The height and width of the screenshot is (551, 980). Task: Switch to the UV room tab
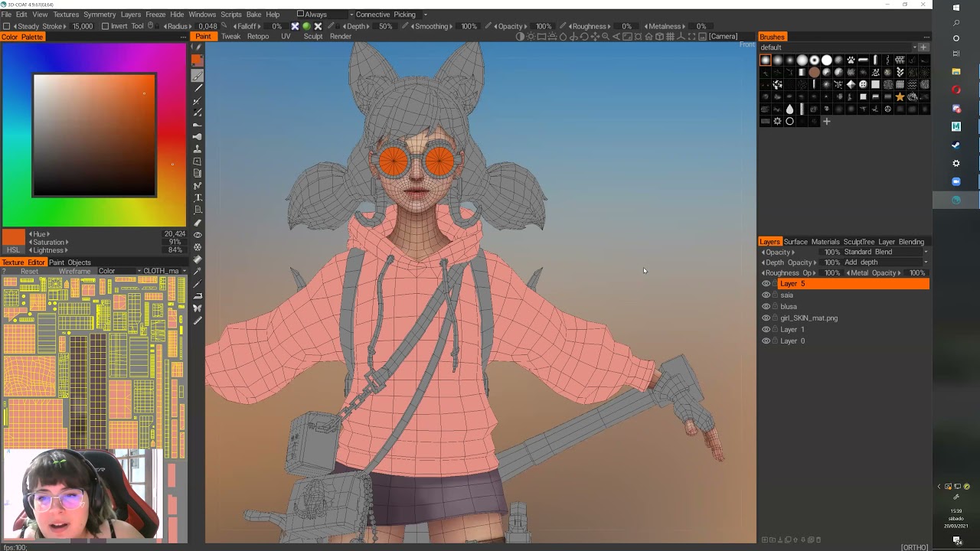click(x=286, y=37)
